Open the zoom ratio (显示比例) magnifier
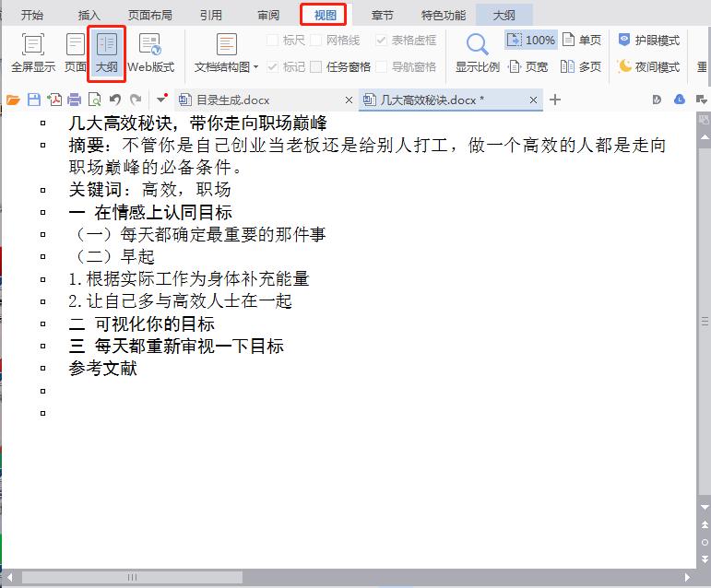 (x=478, y=53)
